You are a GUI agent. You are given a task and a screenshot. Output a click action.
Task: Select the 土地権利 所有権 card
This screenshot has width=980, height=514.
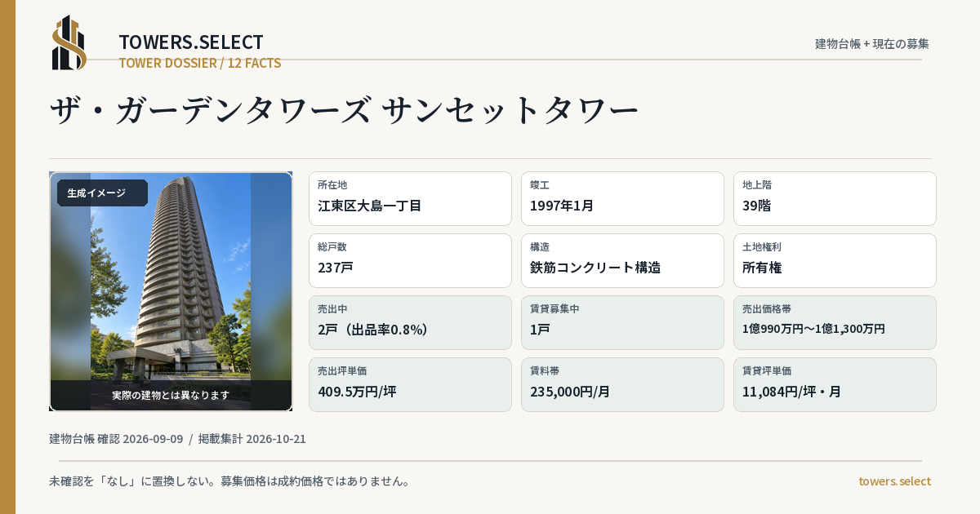pyautogui.click(x=835, y=260)
